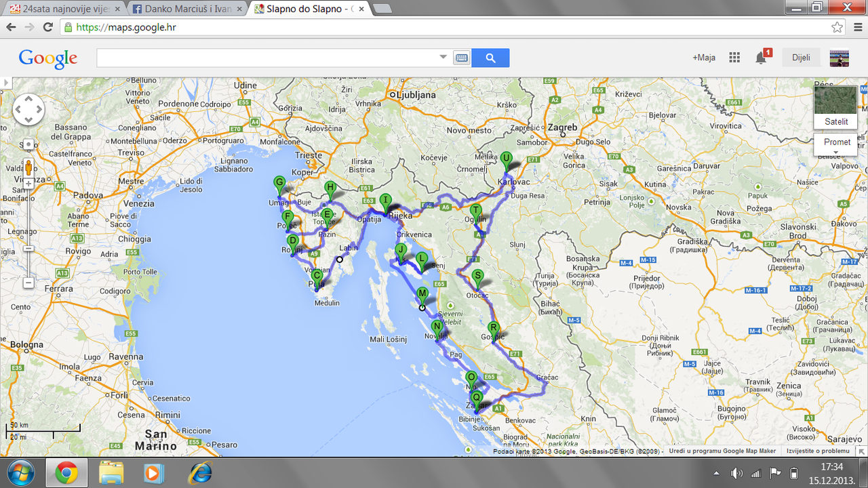Viewport: 868px width, 488px height.
Task: Switch to the Danko Marciuš Facebook tab
Action: 188,9
